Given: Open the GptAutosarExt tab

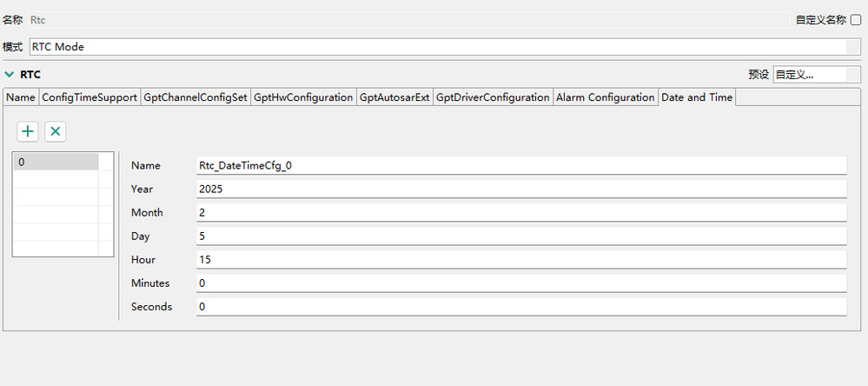Looking at the screenshot, I should coord(394,97).
